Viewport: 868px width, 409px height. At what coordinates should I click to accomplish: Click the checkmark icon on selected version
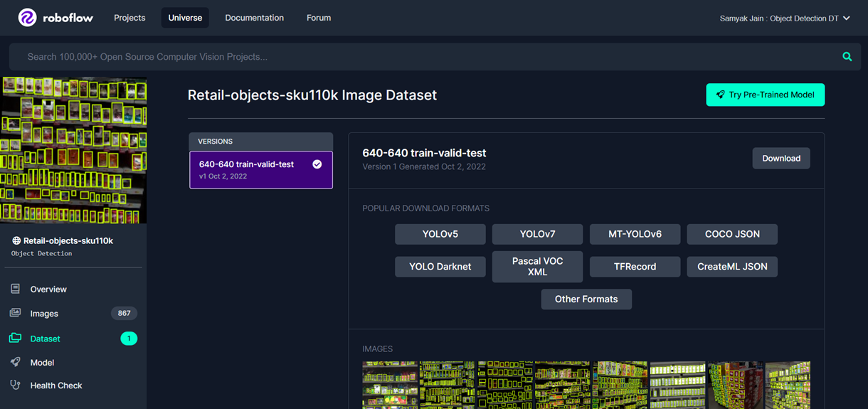tap(317, 164)
